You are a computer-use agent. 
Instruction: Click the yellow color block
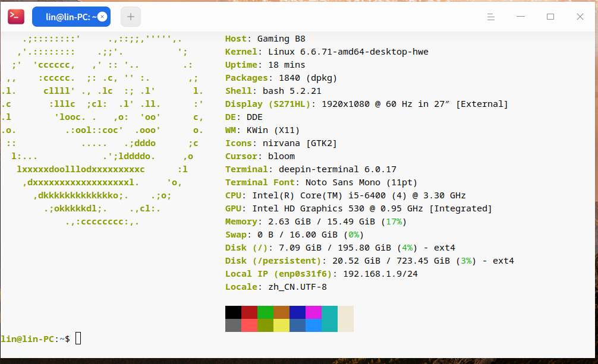coord(281,325)
